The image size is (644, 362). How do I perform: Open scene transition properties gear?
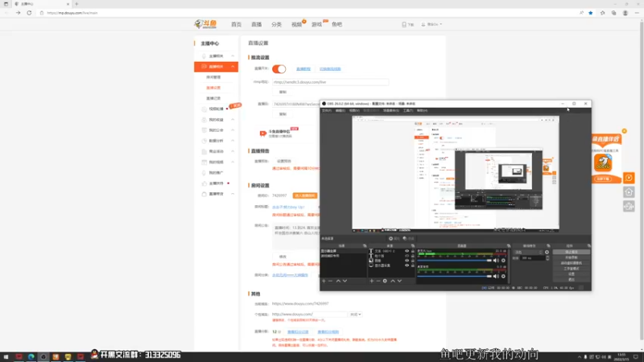coord(547,252)
